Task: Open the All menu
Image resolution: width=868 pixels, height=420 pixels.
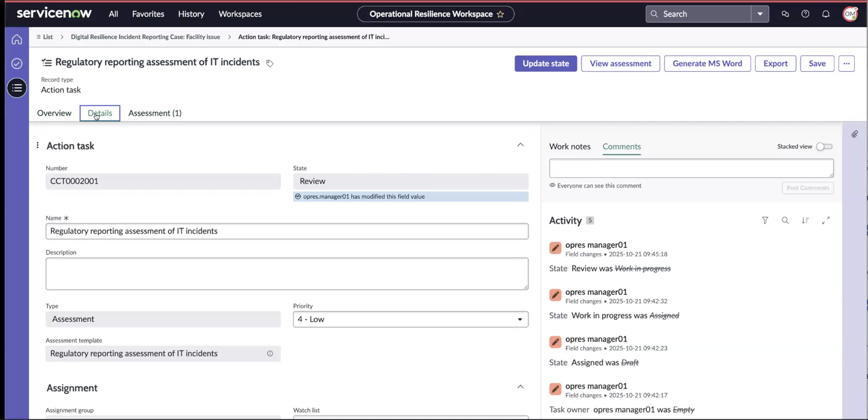Action: (x=113, y=14)
